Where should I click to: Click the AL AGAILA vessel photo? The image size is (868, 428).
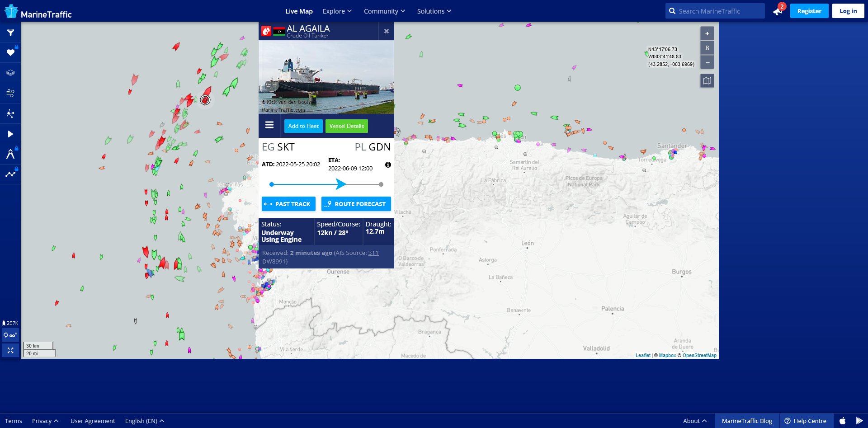tap(326, 77)
